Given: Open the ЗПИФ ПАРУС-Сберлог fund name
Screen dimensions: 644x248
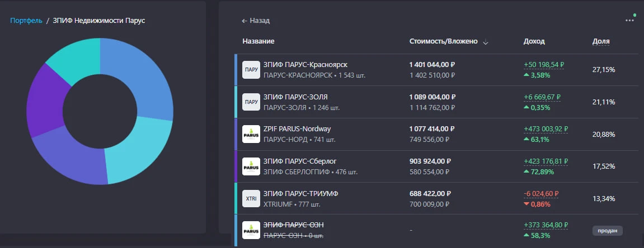Looking at the screenshot, I should tap(300, 161).
